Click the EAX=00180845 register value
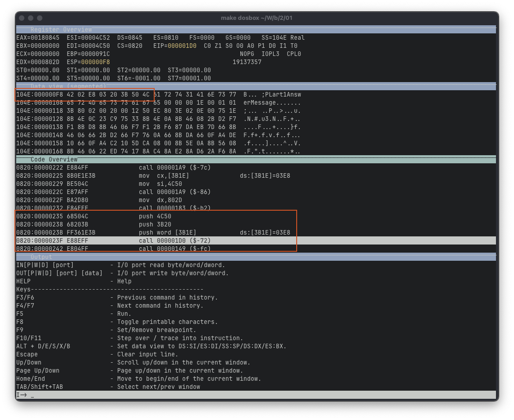Viewport: 514px width, 420px height. (38, 38)
